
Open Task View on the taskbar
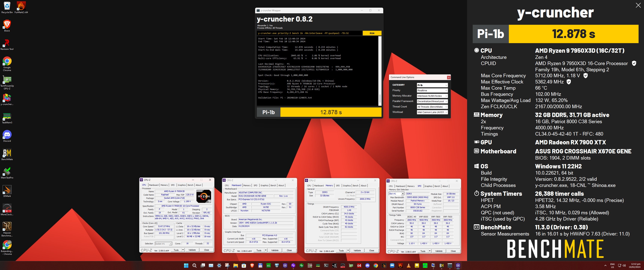click(203, 265)
